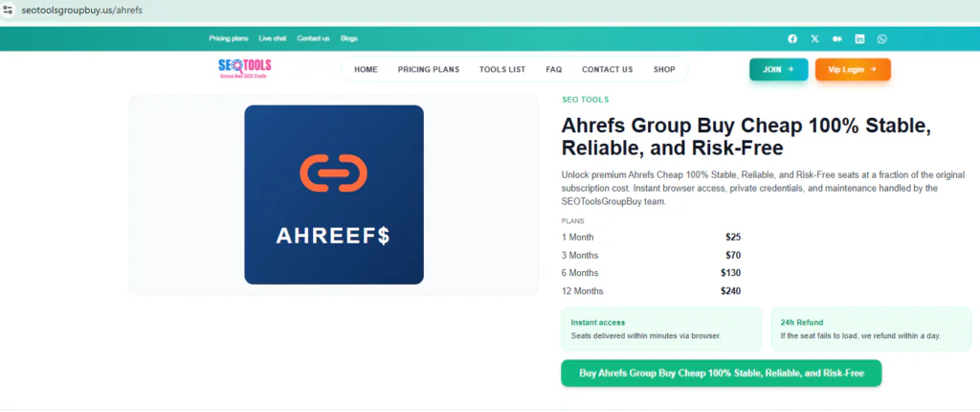The height and width of the screenshot is (412, 980).
Task: Open the SHOP menu item
Action: coord(664,69)
